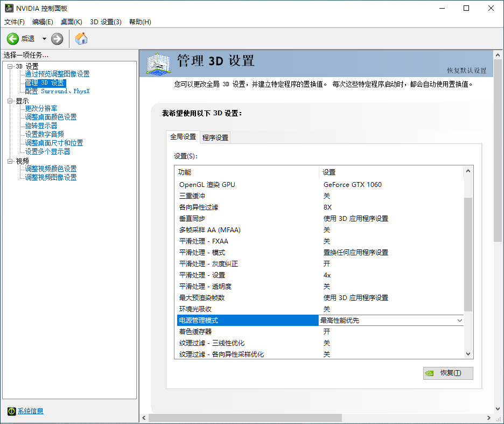Select the 平滑处理 - 设置 row
The image size is (504, 424).
pos(320,275)
